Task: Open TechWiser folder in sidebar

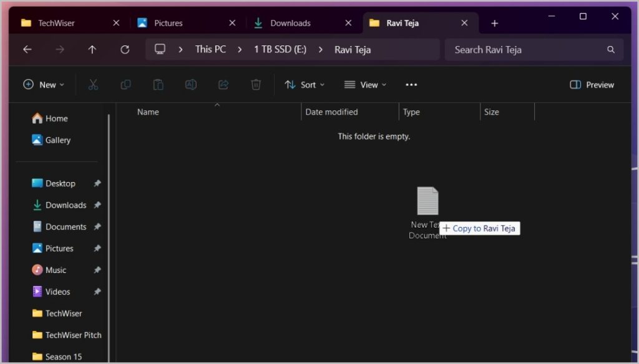Action: coord(57,314)
